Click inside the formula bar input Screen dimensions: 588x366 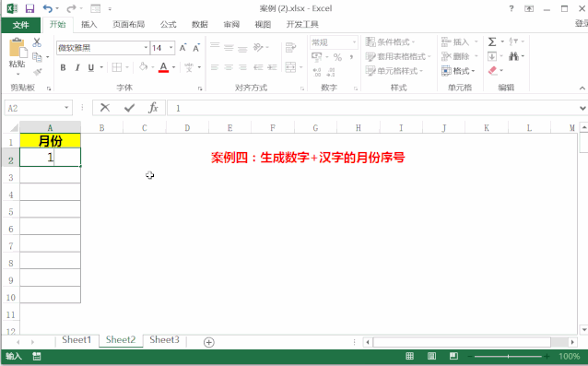(x=371, y=108)
